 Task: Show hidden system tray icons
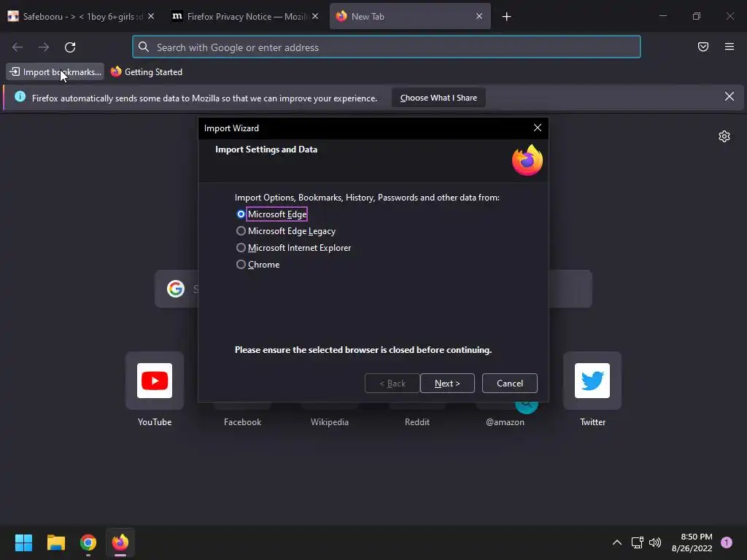click(617, 542)
